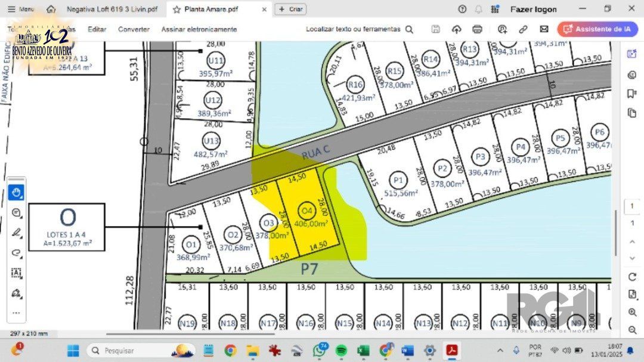Image resolution: width=644 pixels, height=362 pixels.
Task: Open the Editar menu
Action: point(97,29)
